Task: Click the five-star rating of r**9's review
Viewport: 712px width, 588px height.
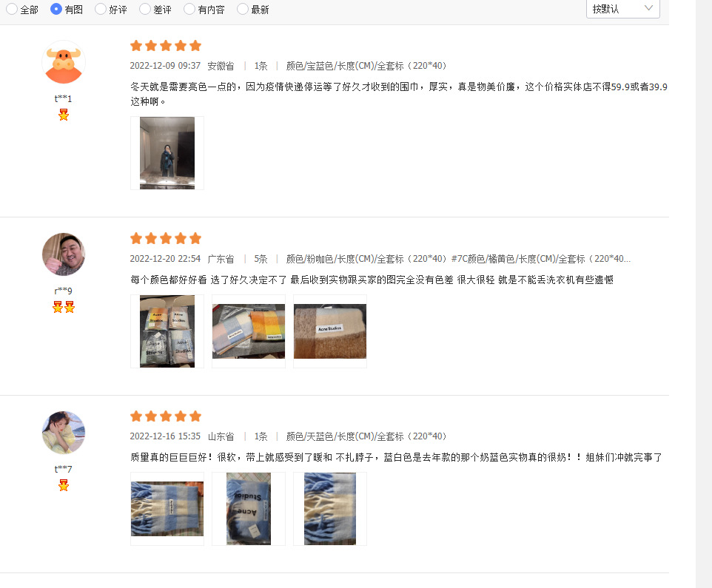Action: tap(166, 238)
